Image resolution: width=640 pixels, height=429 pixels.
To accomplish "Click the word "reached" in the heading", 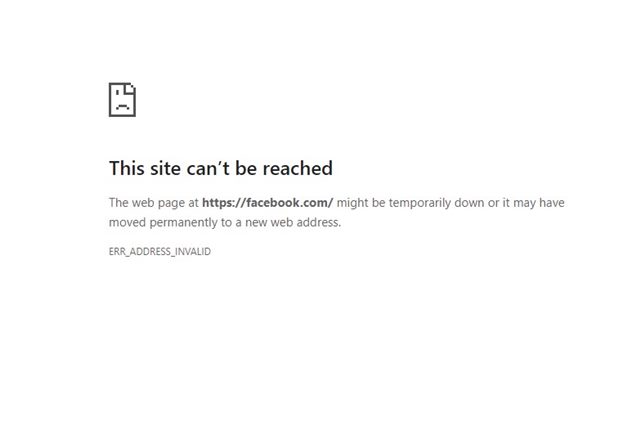I will click(x=298, y=168).
